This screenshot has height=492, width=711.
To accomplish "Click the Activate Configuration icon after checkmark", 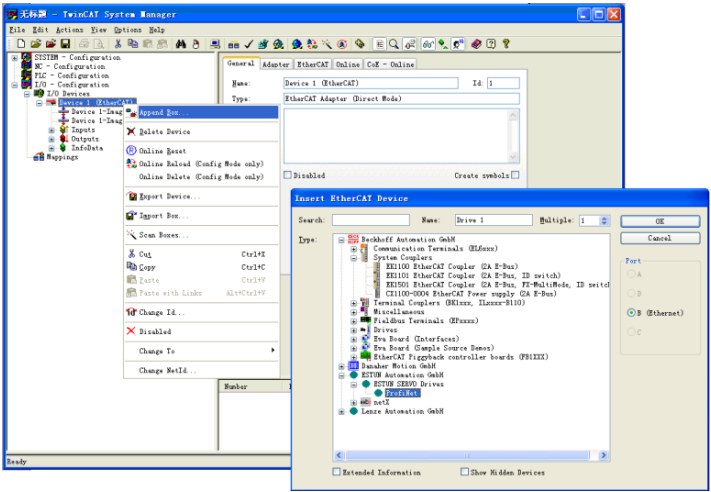I will point(263,44).
